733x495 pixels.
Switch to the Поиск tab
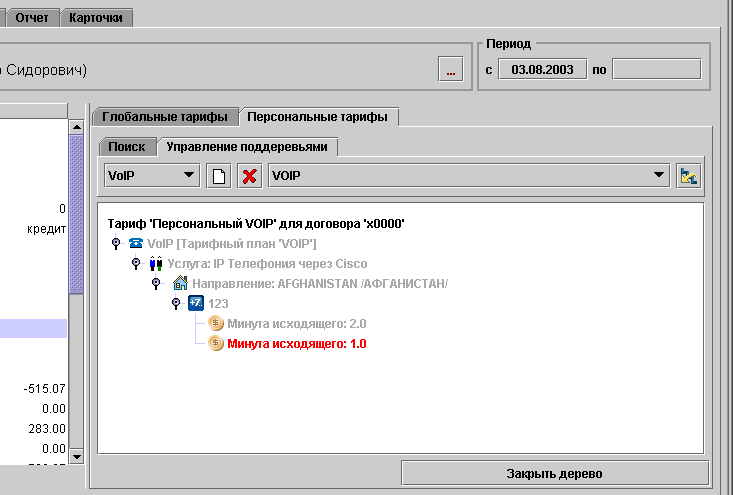tap(127, 147)
